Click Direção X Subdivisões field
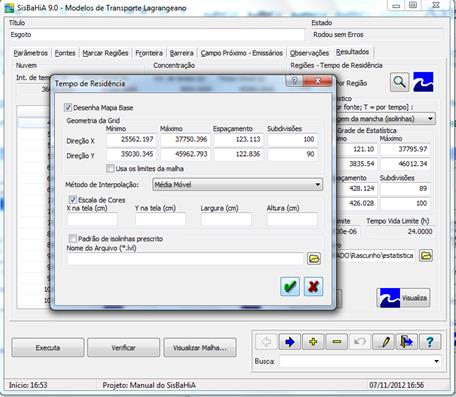Screen dimensions: 456x397 coord(292,139)
